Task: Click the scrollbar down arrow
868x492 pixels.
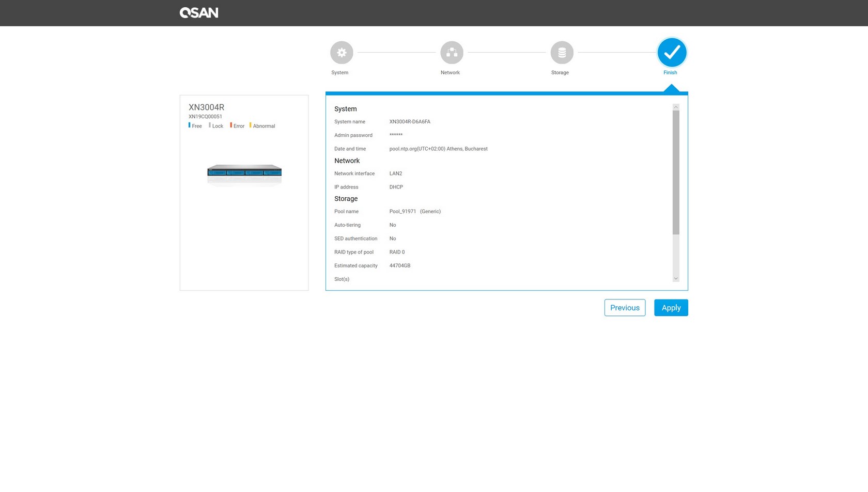Action: (676, 279)
